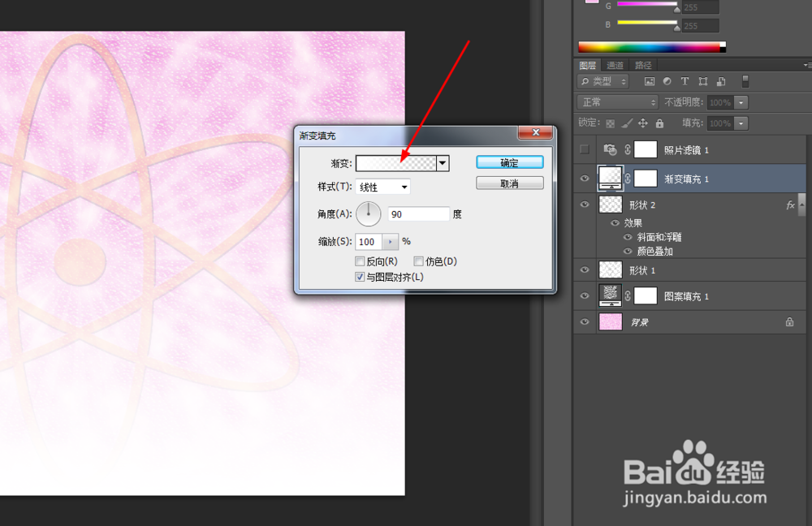
Task: Lock layer position move icon
Action: point(642,123)
